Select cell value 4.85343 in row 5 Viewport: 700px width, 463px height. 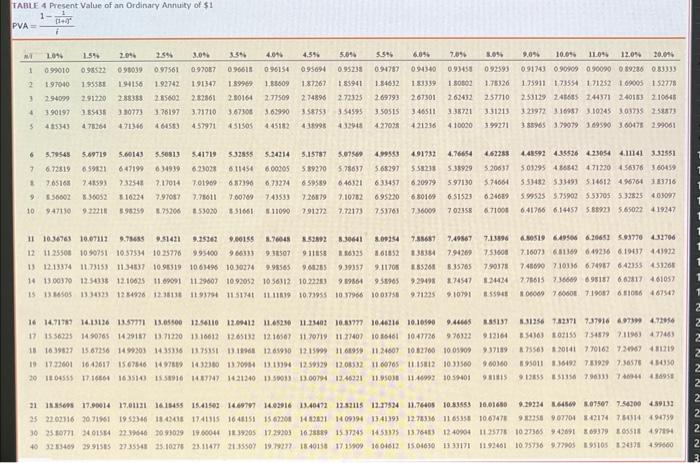[57, 126]
